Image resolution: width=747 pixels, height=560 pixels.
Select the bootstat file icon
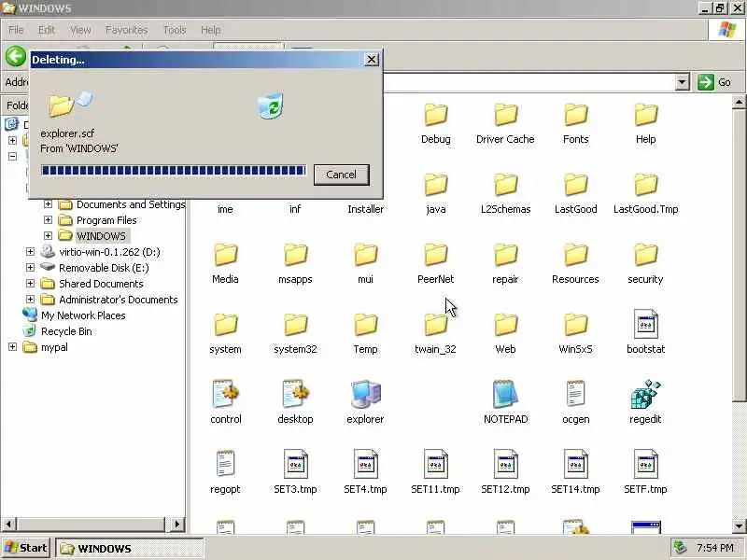click(x=645, y=324)
